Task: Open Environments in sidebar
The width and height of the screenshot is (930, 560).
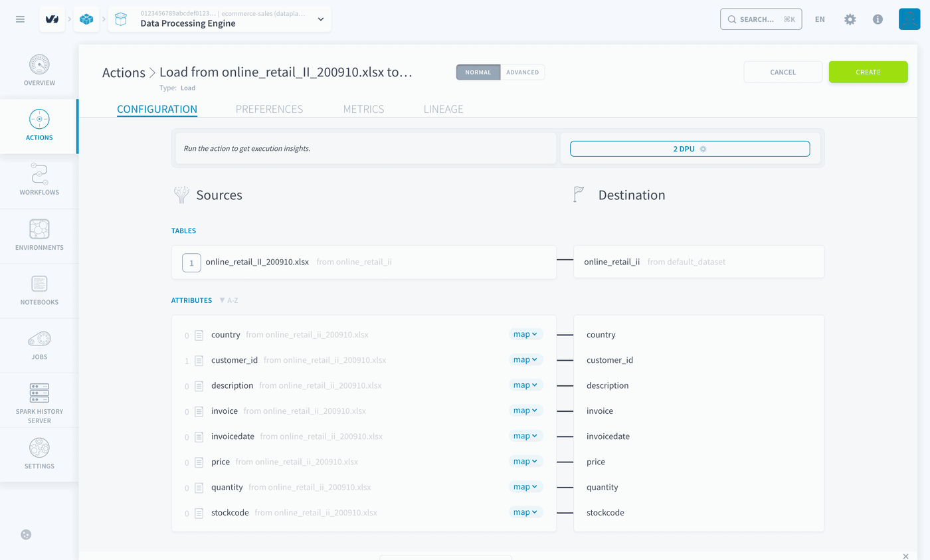Action: (x=39, y=236)
